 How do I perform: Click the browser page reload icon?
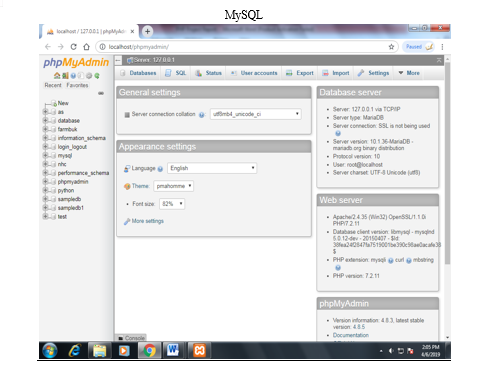tap(74, 47)
